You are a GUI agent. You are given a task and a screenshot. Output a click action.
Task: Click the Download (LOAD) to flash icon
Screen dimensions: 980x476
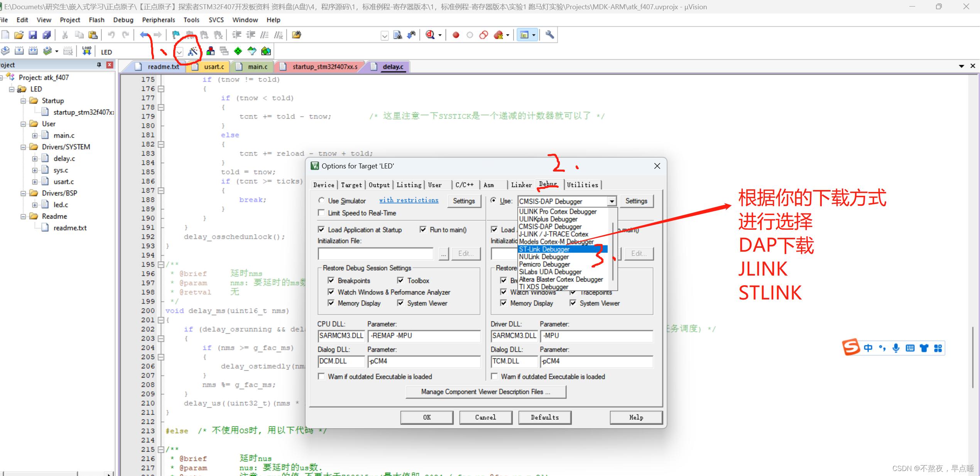(x=87, y=51)
